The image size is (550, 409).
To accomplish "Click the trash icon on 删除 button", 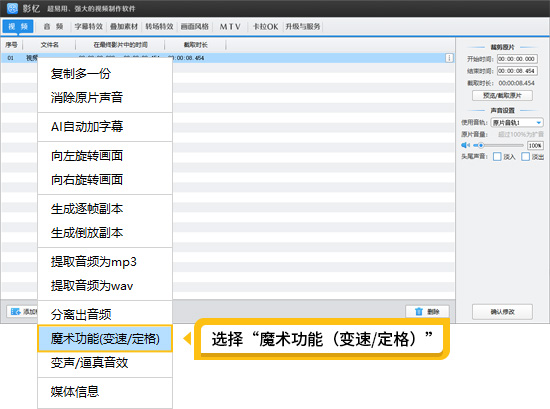I will [419, 311].
